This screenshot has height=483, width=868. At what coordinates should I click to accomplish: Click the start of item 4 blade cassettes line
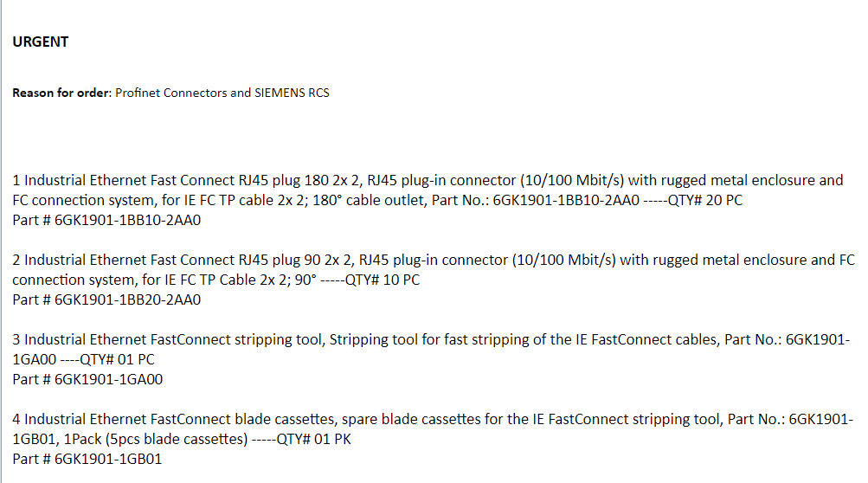pyautogui.click(x=52, y=420)
